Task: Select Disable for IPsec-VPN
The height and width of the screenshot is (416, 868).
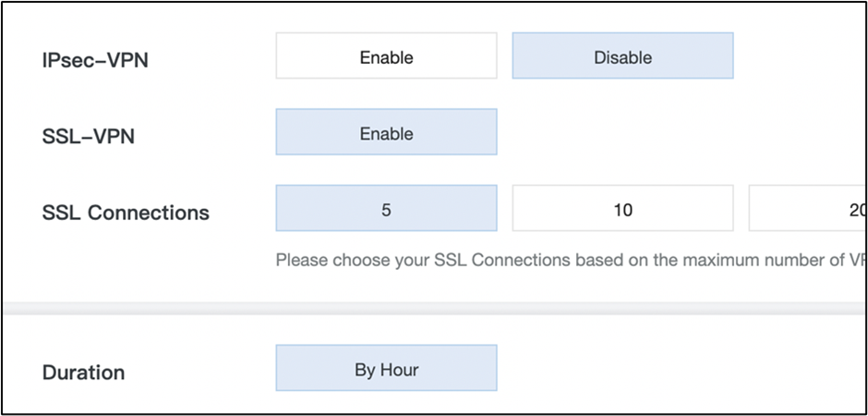Action: click(622, 56)
